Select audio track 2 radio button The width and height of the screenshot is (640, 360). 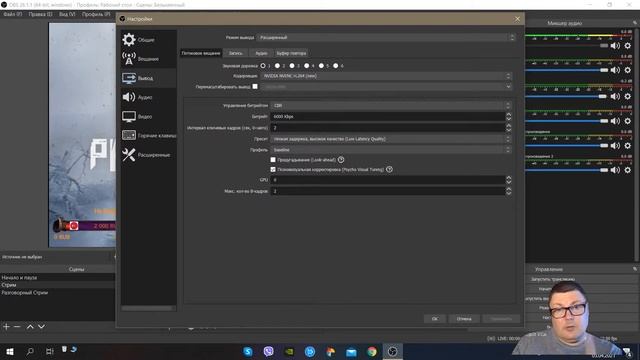pos(278,65)
